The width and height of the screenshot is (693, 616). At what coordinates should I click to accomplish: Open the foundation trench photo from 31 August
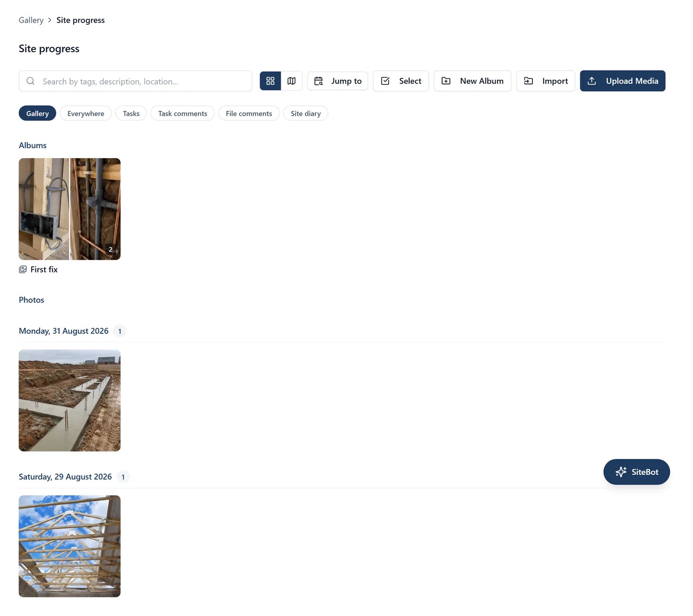[70, 400]
